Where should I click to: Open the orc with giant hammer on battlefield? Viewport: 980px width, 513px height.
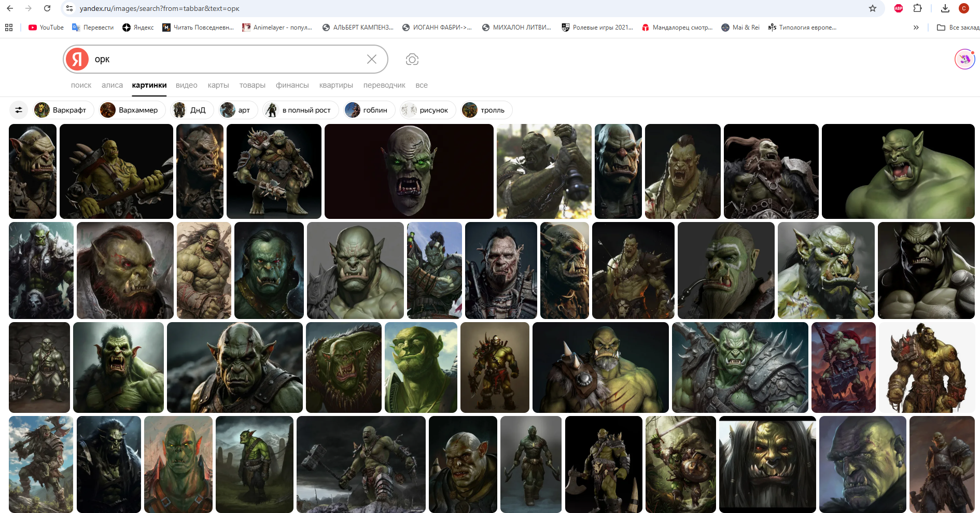361,464
